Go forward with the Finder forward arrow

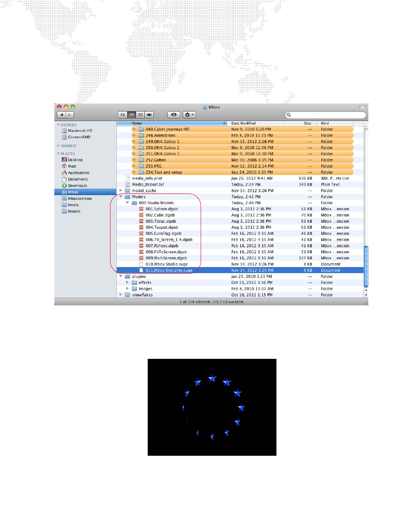tap(70, 115)
